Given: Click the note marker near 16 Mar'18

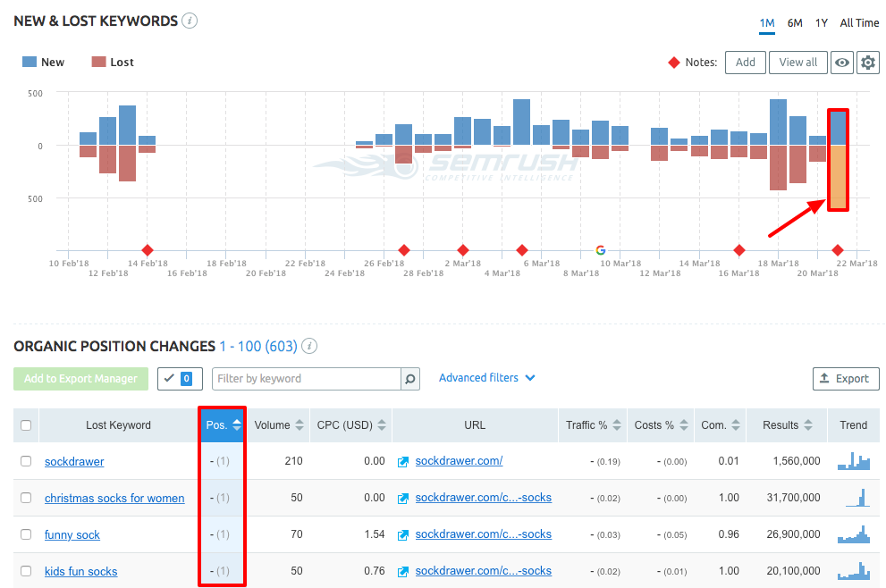Looking at the screenshot, I should (739, 249).
